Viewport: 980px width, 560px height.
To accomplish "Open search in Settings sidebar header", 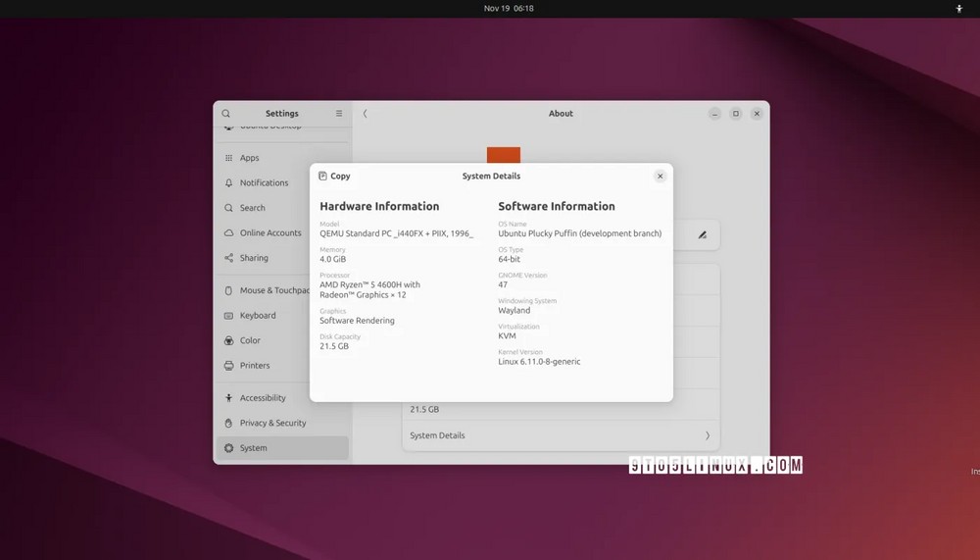I will coord(226,113).
